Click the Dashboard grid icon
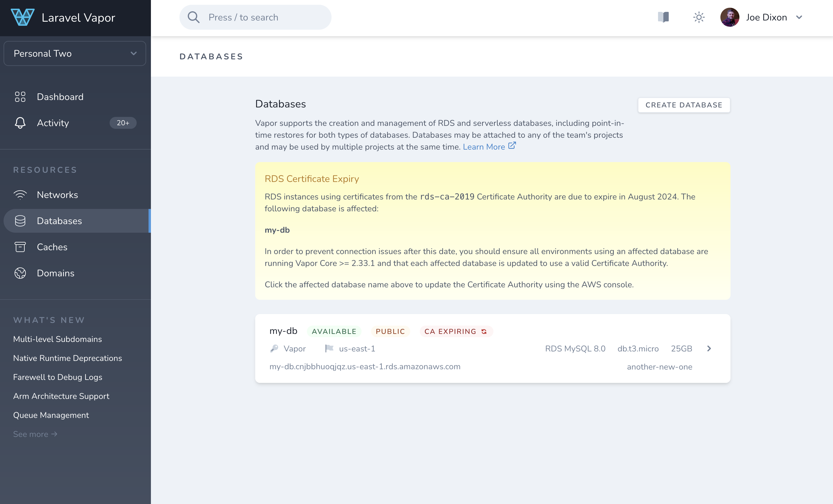This screenshot has height=504, width=833. (20, 97)
